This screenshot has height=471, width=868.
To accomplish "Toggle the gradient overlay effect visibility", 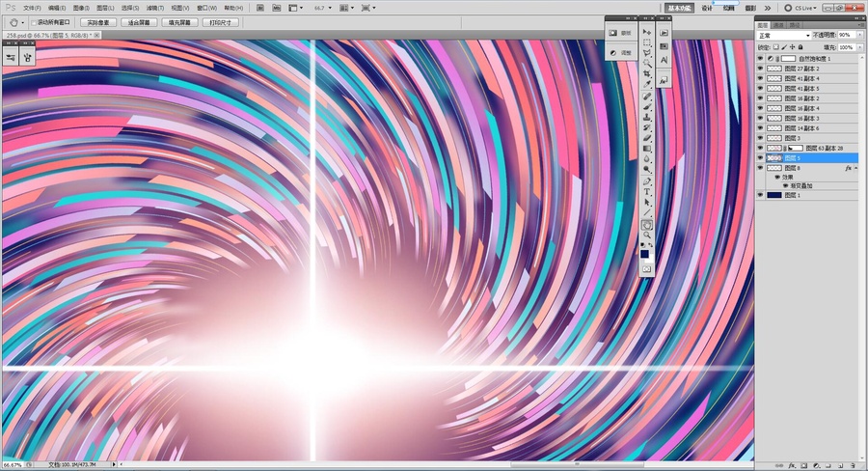I will pyautogui.click(x=785, y=185).
